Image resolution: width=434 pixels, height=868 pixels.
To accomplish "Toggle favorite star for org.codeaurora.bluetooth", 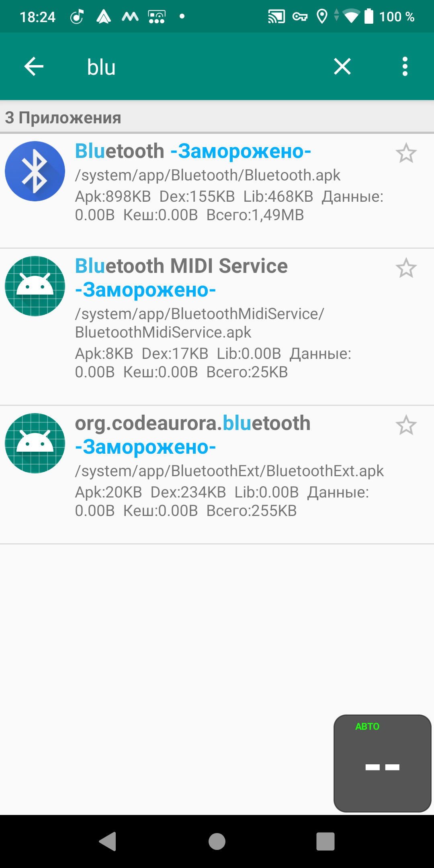I will coord(406,425).
